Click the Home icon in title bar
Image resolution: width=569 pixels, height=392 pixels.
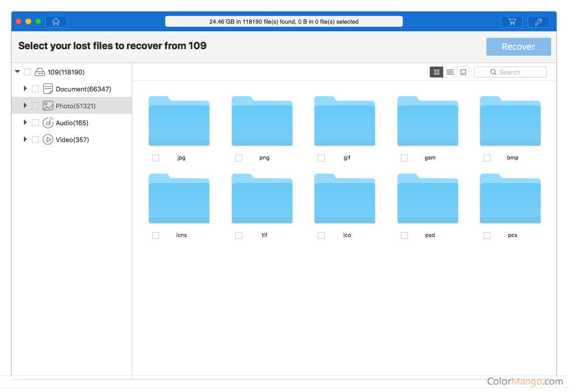coord(56,22)
